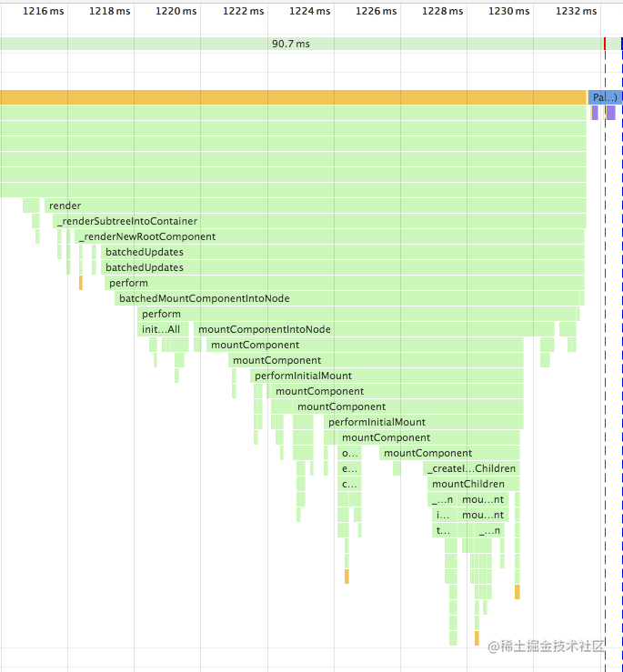Click the 1220 ms ruler label

pos(176,11)
